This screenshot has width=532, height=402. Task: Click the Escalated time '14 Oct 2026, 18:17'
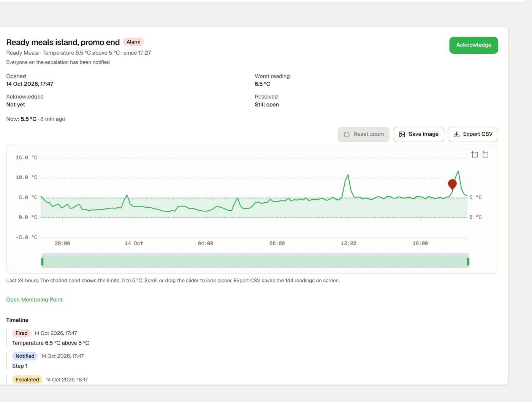(67, 380)
